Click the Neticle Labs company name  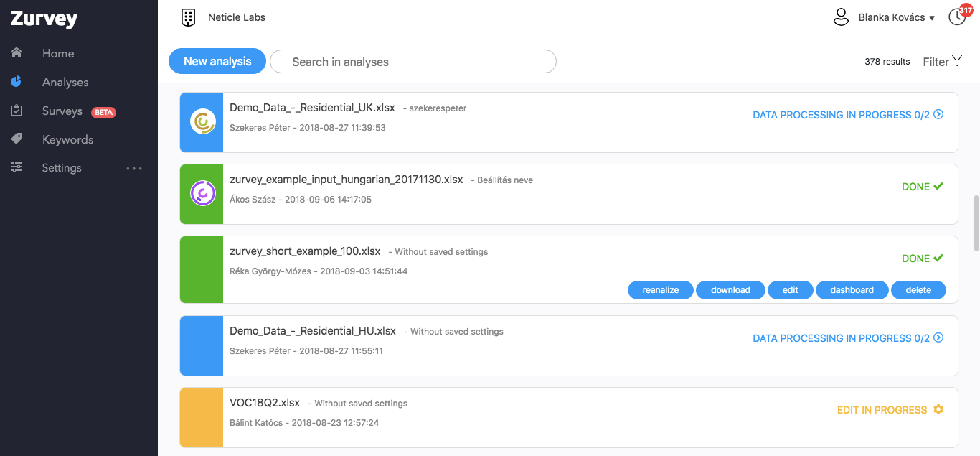(x=237, y=17)
